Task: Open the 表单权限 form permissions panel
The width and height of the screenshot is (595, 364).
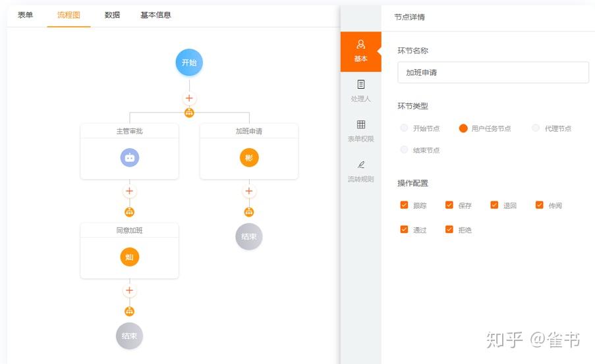Action: click(361, 132)
